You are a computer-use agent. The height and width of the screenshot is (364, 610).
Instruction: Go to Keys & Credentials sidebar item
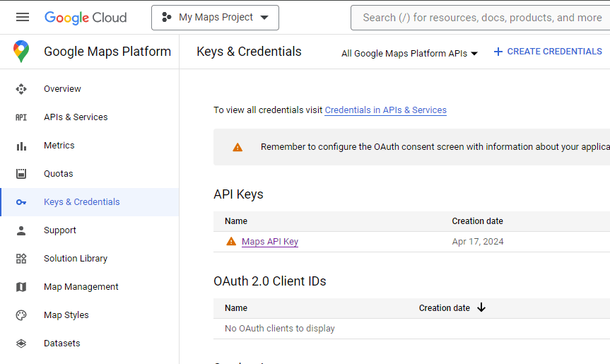click(x=81, y=202)
